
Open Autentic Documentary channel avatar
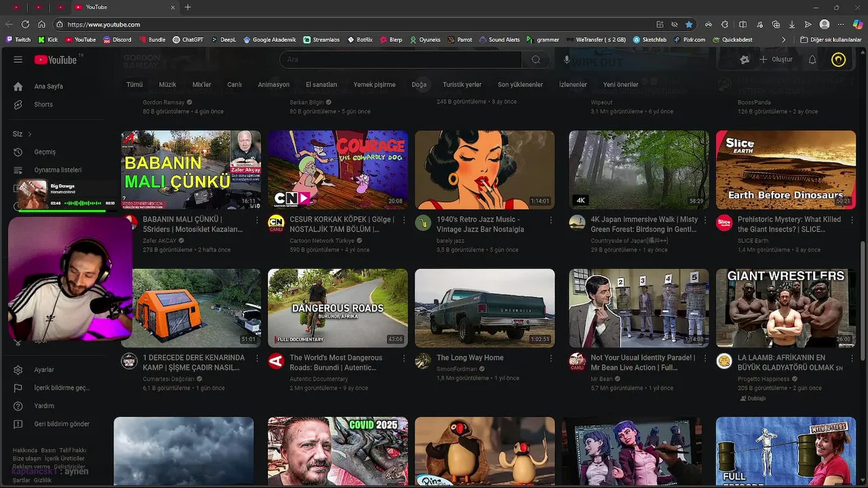coord(276,361)
